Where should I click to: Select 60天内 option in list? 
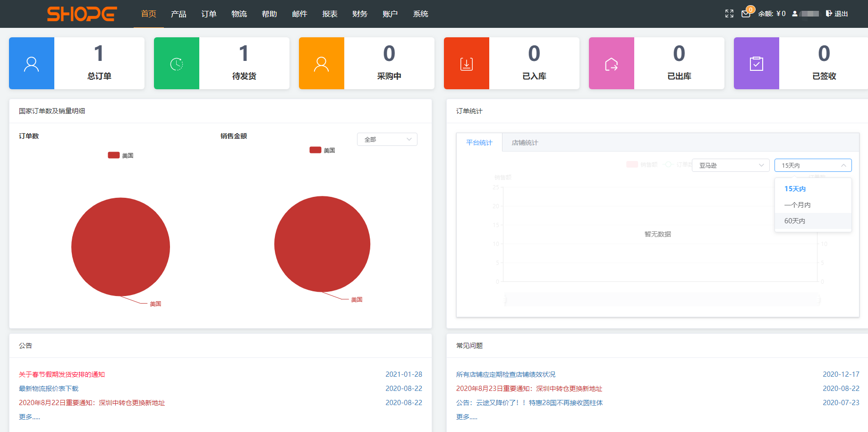point(813,221)
